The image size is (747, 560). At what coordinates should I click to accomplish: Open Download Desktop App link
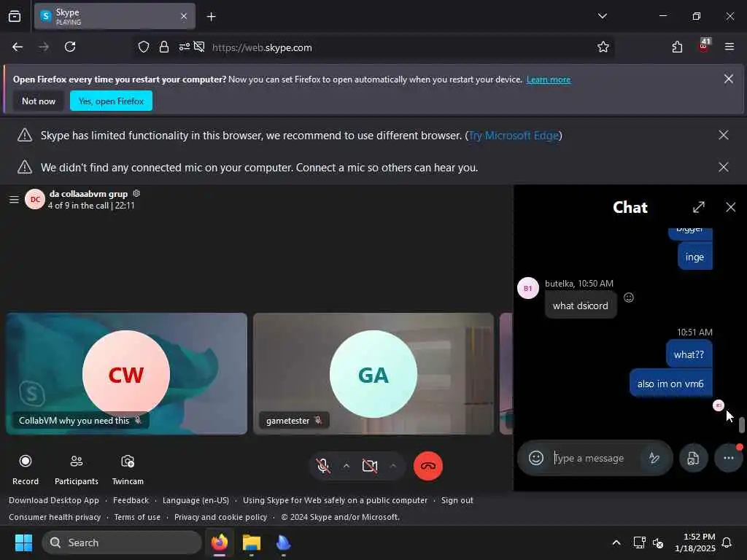click(54, 500)
